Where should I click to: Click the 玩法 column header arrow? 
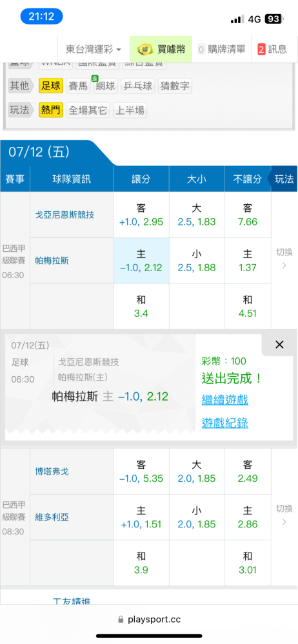tap(284, 178)
